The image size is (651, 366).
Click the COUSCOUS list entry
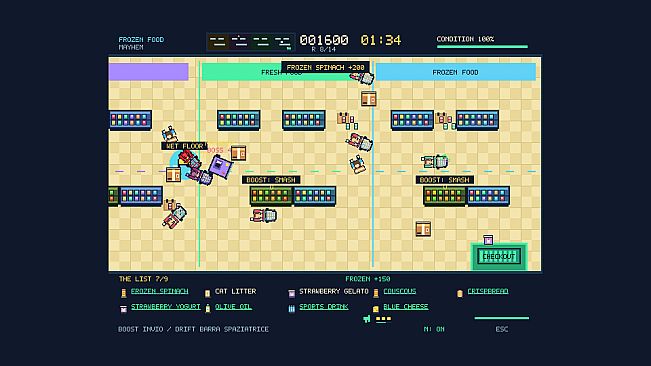click(x=400, y=291)
